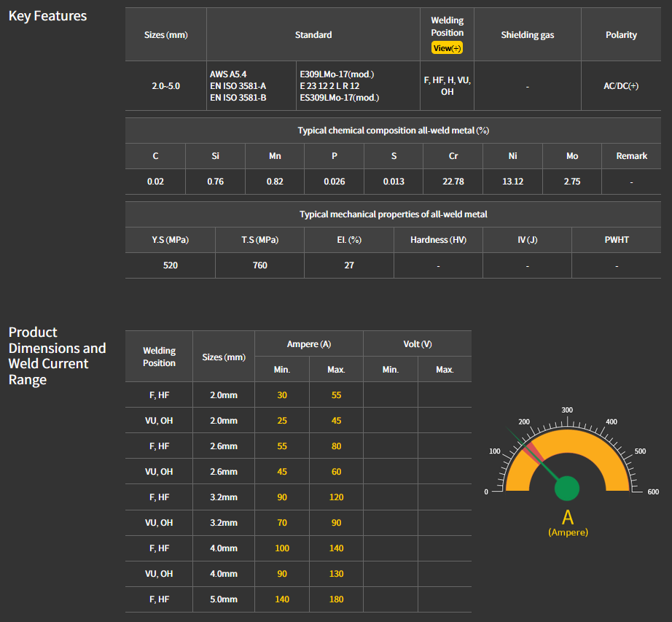Click max ampere 180 for 5.0mm
The height and width of the screenshot is (622, 672).
336,599
